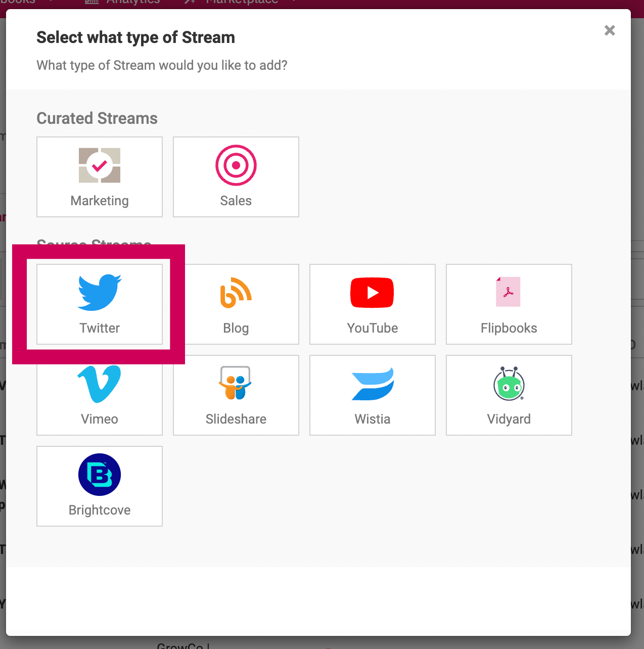Click the YouTube label

[373, 328]
